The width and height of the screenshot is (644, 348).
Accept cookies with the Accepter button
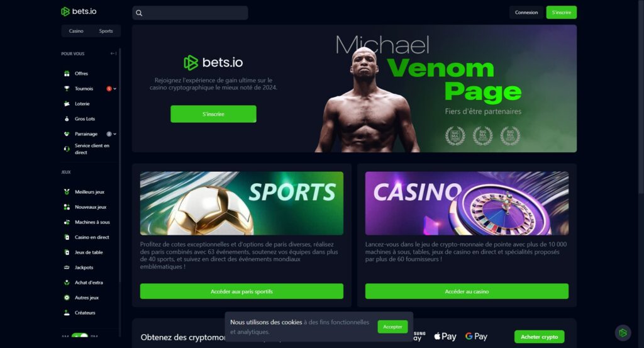click(392, 327)
